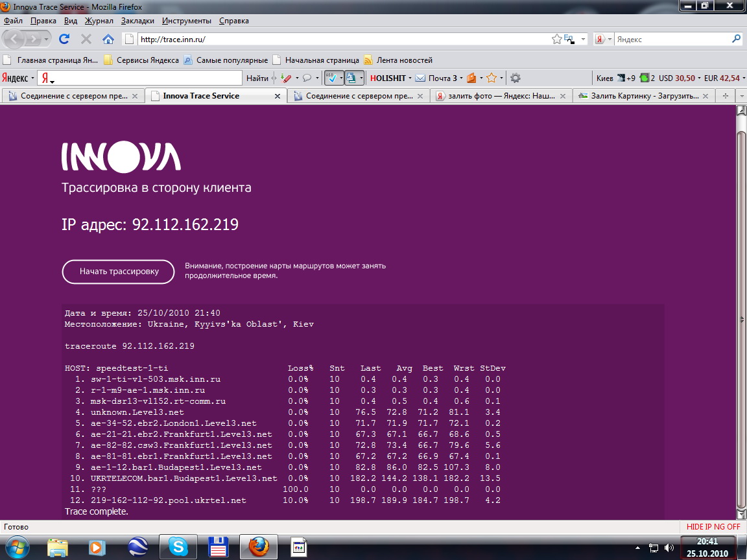
Task: Open Google Earth from the taskbar
Action: 138,548
